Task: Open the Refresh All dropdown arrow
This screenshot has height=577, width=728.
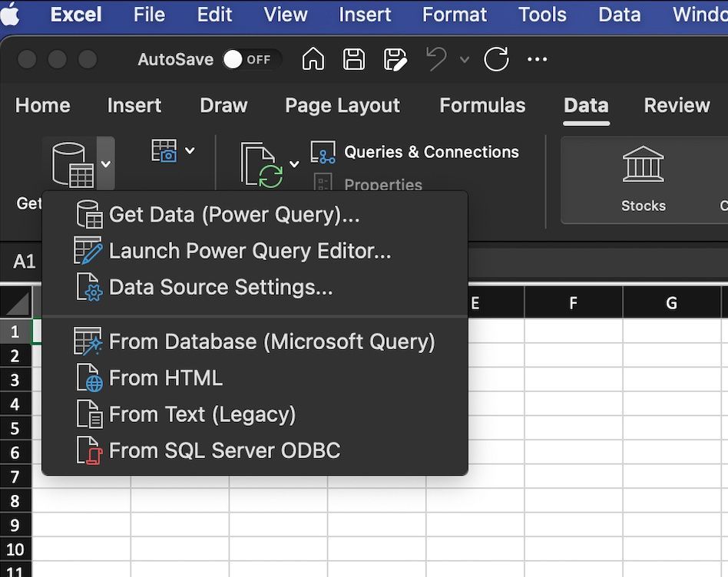Action: [x=294, y=164]
